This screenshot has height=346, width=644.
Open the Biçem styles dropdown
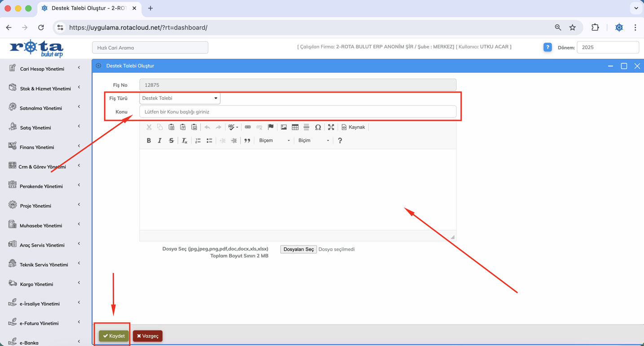pyautogui.click(x=274, y=141)
